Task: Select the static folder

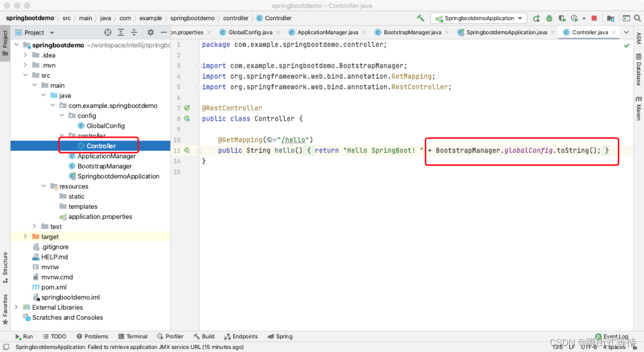Action: point(77,196)
